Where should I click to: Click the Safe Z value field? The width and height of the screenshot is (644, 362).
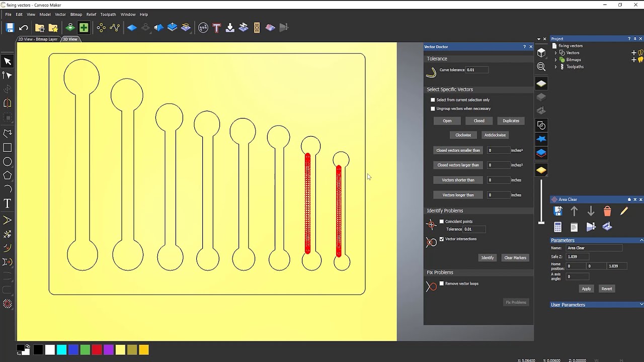pos(578,257)
